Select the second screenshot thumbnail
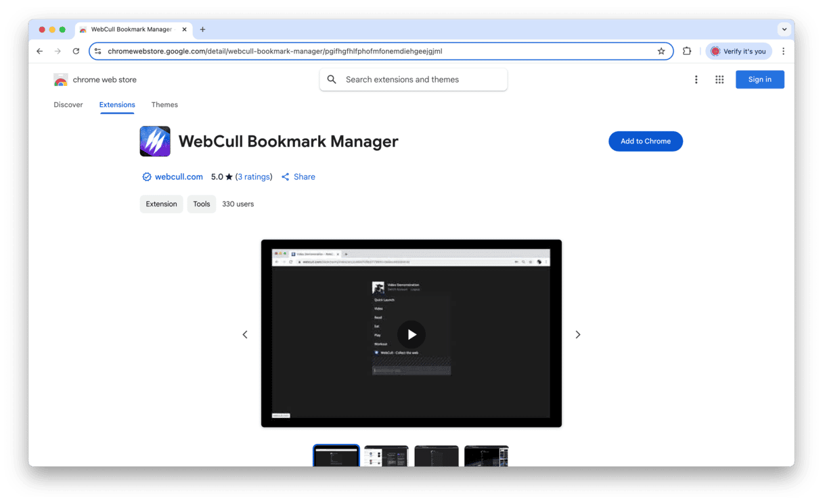 (386, 456)
